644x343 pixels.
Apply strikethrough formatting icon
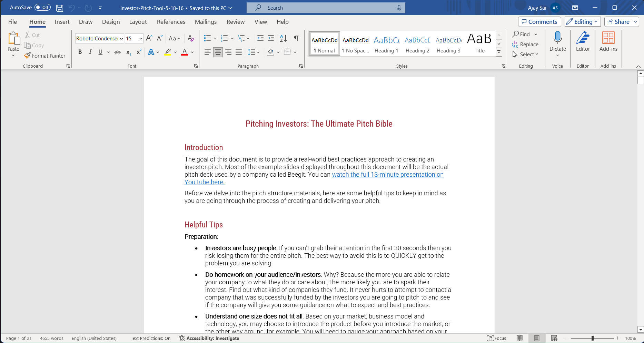[118, 52]
